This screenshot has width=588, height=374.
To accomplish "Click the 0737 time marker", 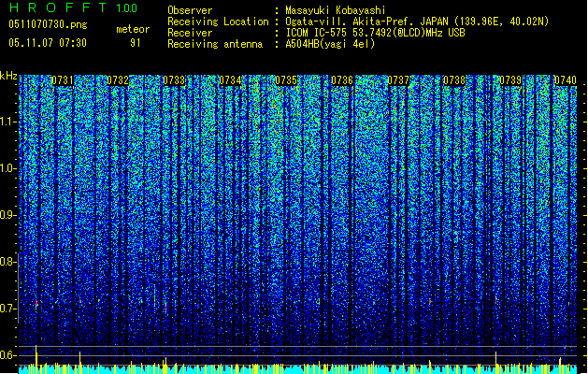I will [398, 80].
